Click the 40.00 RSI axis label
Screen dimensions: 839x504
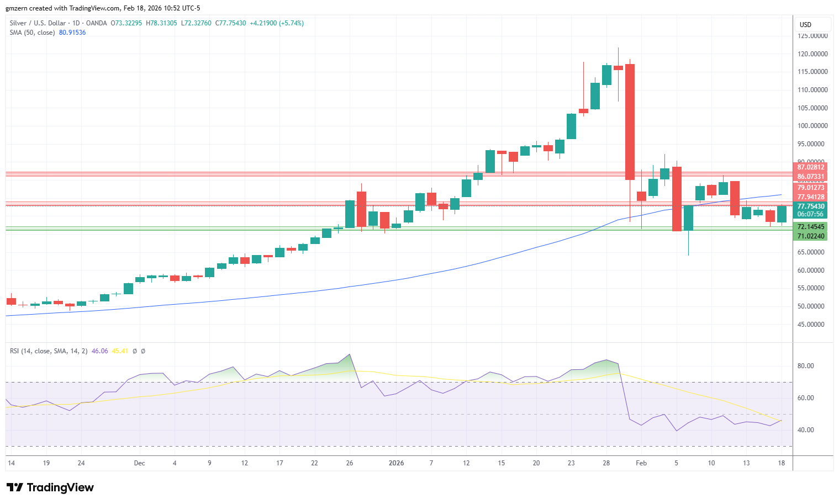tap(805, 430)
